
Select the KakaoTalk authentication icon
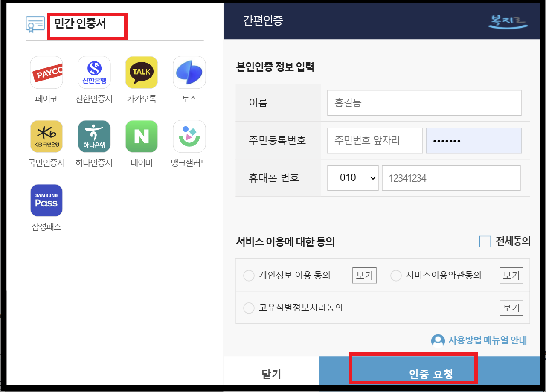click(142, 73)
